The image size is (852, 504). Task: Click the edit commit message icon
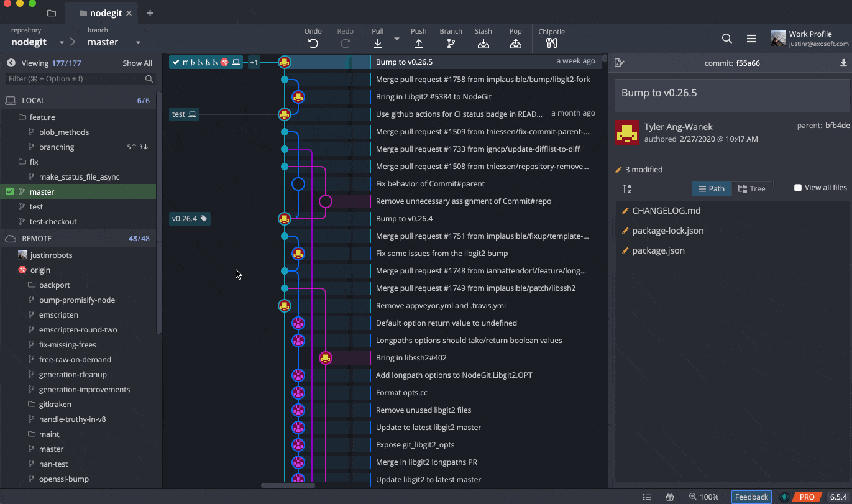tap(619, 63)
